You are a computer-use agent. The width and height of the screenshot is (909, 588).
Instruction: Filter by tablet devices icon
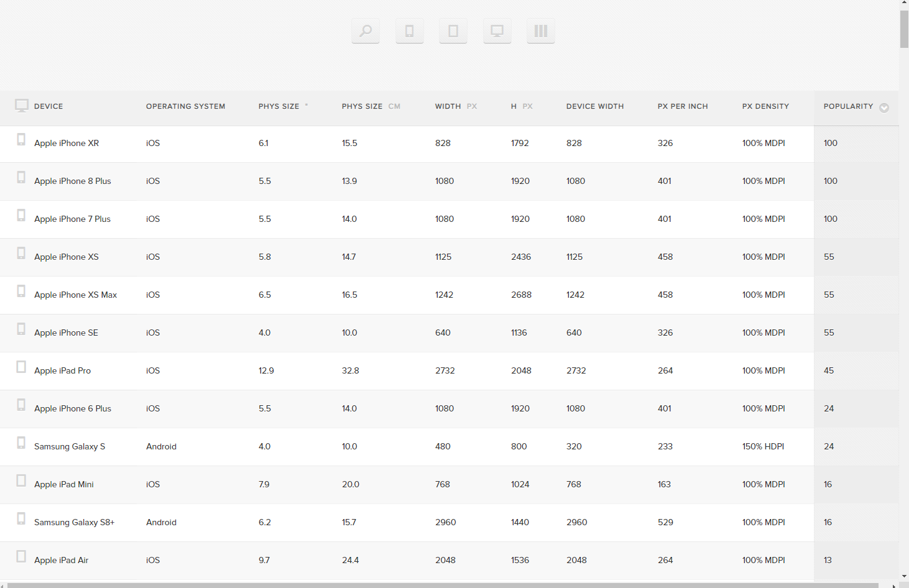pyautogui.click(x=453, y=30)
